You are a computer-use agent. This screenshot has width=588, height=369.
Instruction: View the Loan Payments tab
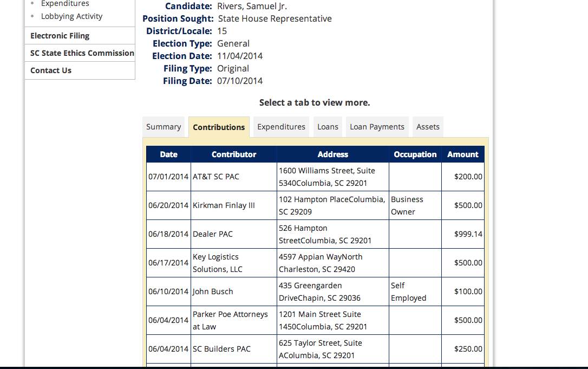pyautogui.click(x=377, y=127)
